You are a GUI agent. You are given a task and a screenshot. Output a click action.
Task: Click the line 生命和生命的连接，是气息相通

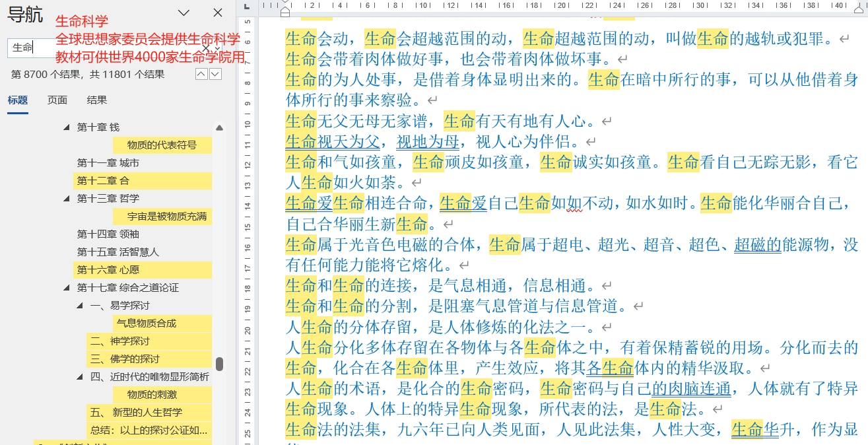(x=449, y=285)
